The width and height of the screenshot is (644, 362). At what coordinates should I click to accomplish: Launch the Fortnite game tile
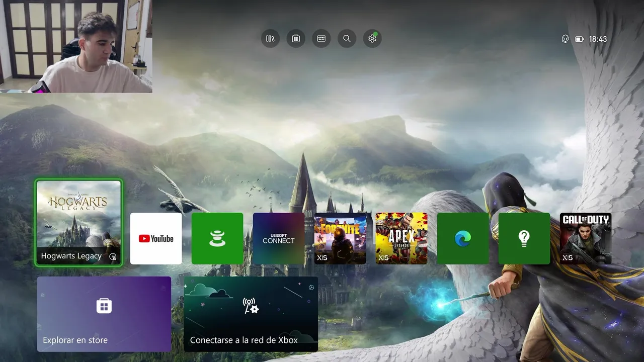click(340, 238)
